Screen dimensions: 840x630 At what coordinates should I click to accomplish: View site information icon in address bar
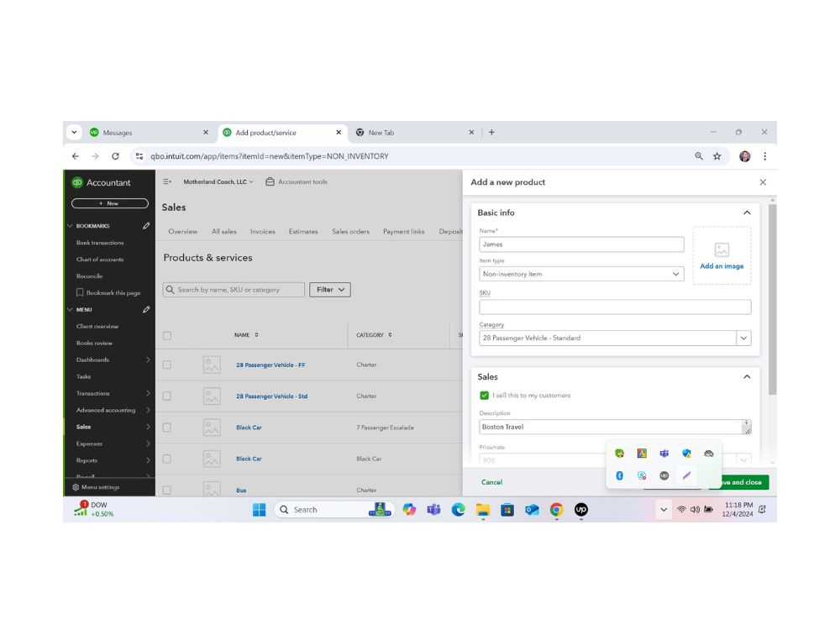click(x=139, y=156)
